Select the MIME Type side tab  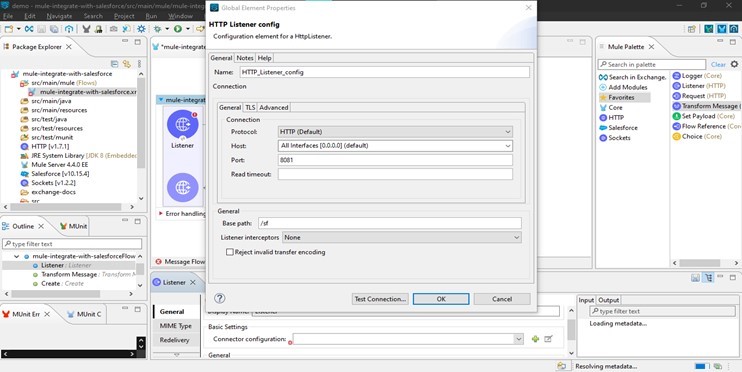coord(176,326)
